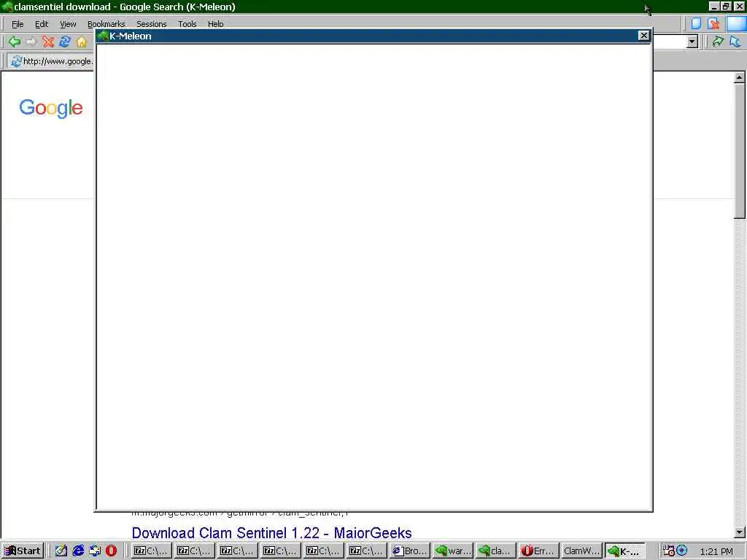Click the blue arrow search icon
Image resolution: width=747 pixels, height=560 pixels.
pos(735,42)
